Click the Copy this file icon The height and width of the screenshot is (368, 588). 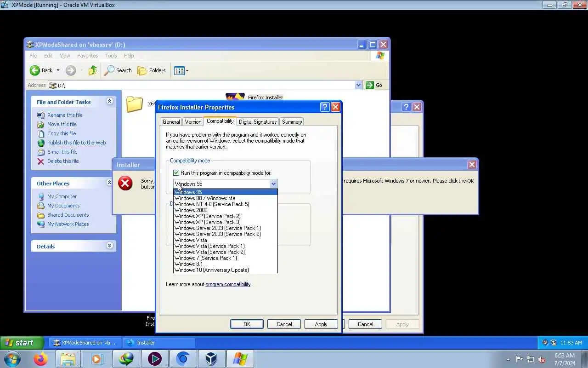pos(41,133)
